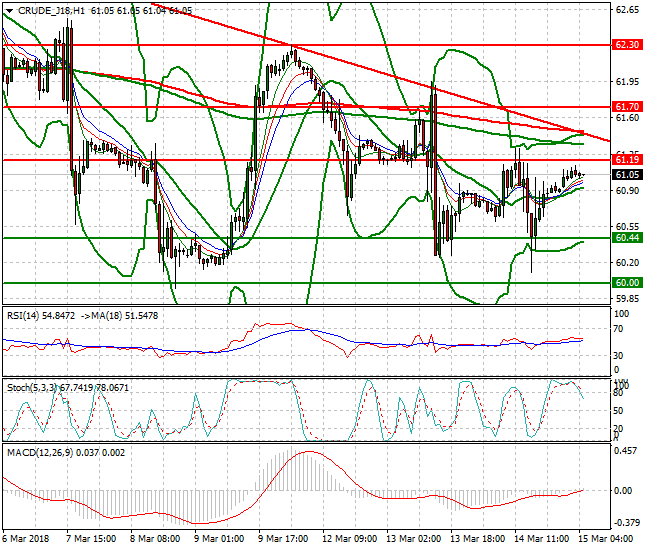Select the 12 Mar 09:00 time label
The height and width of the screenshot is (550, 650).
pos(349,539)
